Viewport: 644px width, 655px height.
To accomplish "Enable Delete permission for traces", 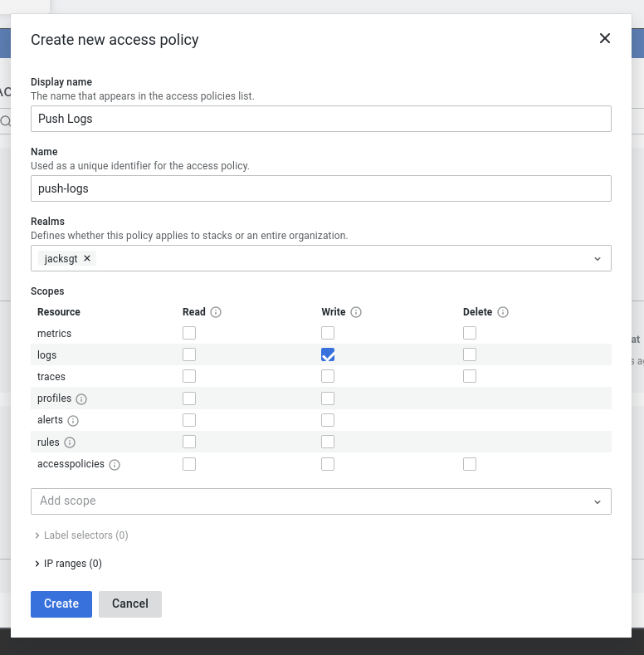I will point(470,376).
